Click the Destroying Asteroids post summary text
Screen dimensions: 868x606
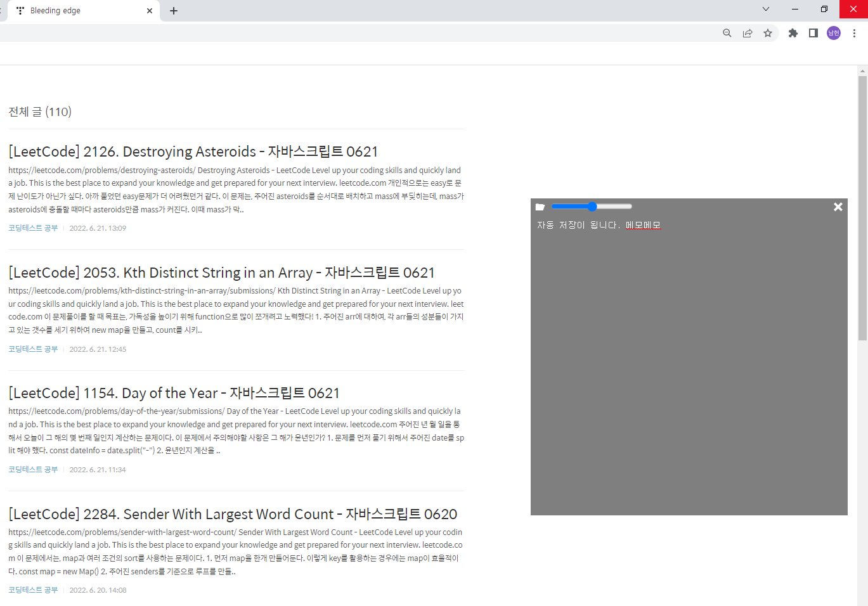tap(236, 190)
